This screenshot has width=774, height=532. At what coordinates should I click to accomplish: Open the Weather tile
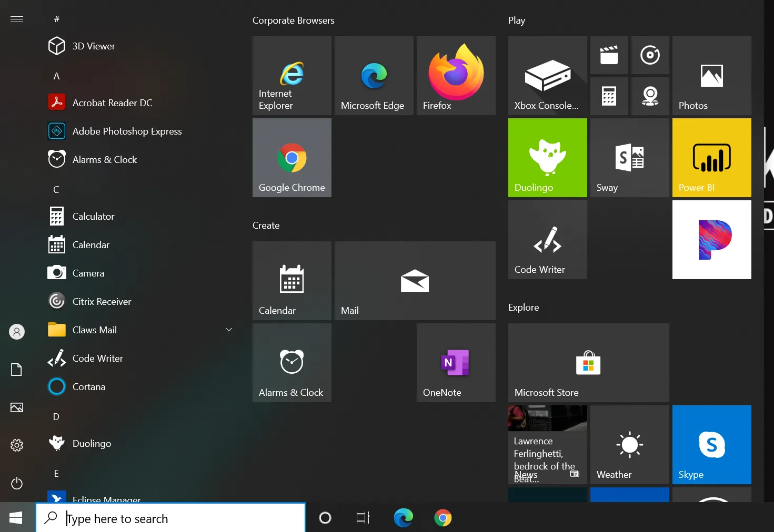630,445
